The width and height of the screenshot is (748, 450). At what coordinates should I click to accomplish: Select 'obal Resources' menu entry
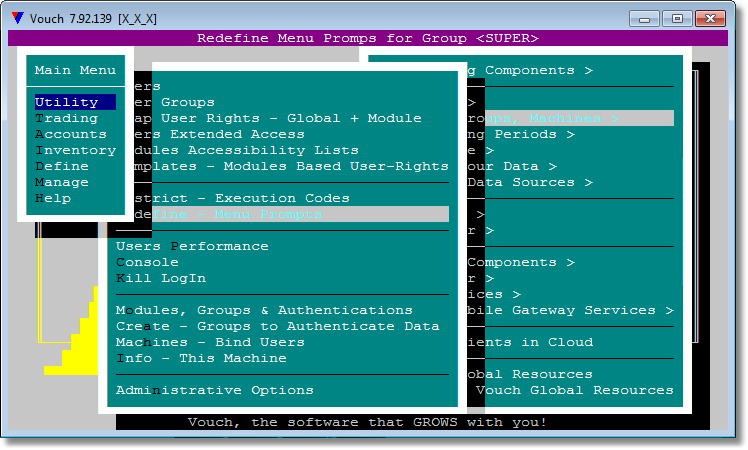[530, 374]
